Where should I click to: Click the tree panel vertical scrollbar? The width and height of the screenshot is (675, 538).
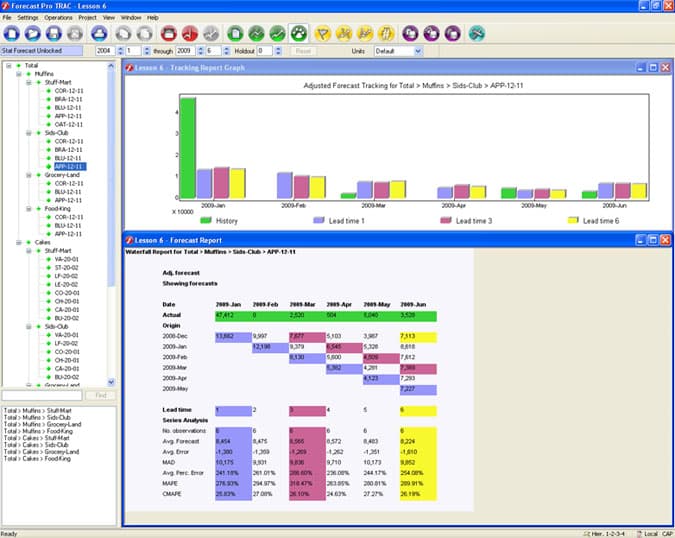111,224
